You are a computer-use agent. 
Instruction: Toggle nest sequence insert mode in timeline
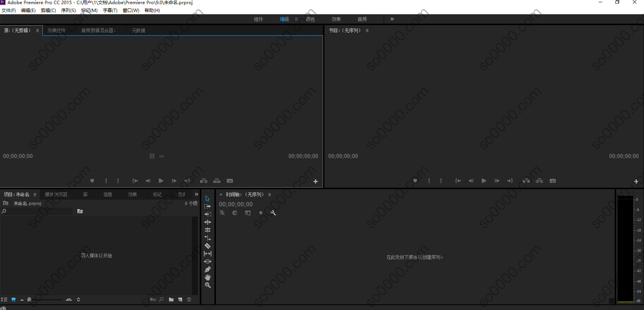coord(222,213)
